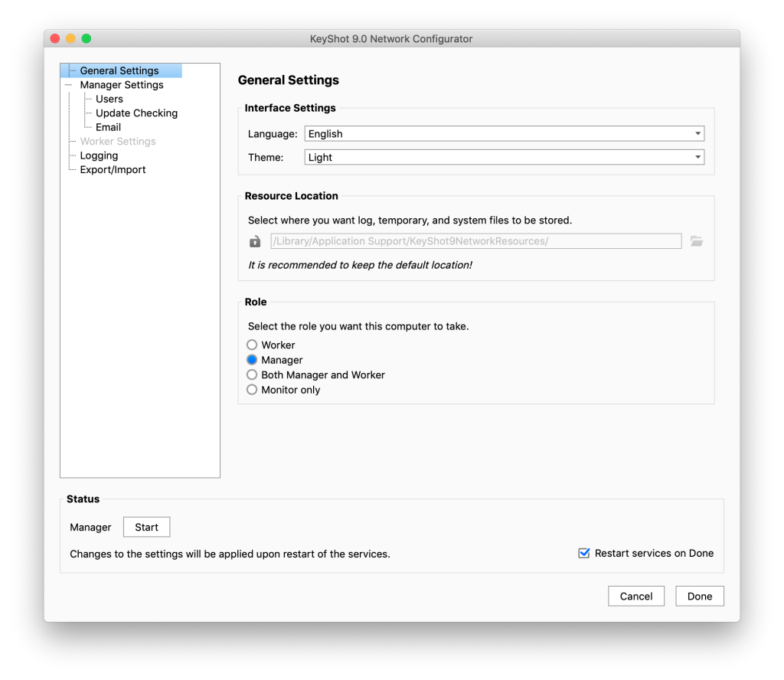Select General Settings in sidebar tree
The height and width of the screenshot is (680, 784).
coord(119,71)
